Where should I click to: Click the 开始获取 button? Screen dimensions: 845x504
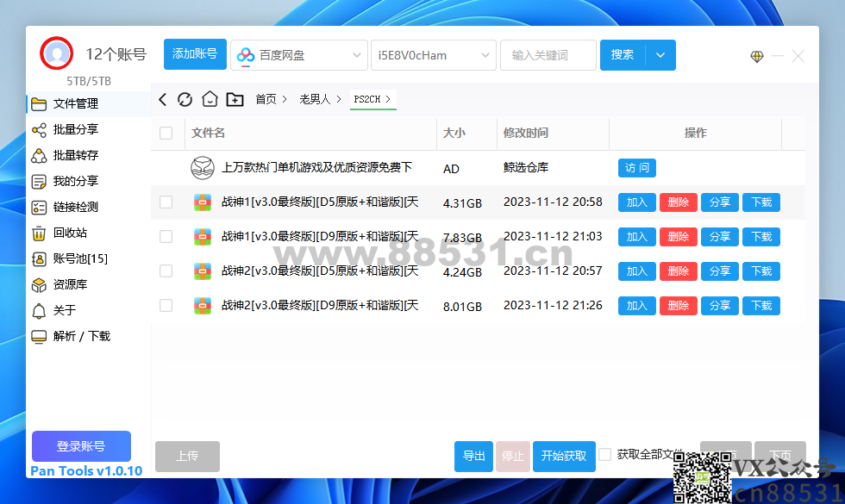coord(564,456)
